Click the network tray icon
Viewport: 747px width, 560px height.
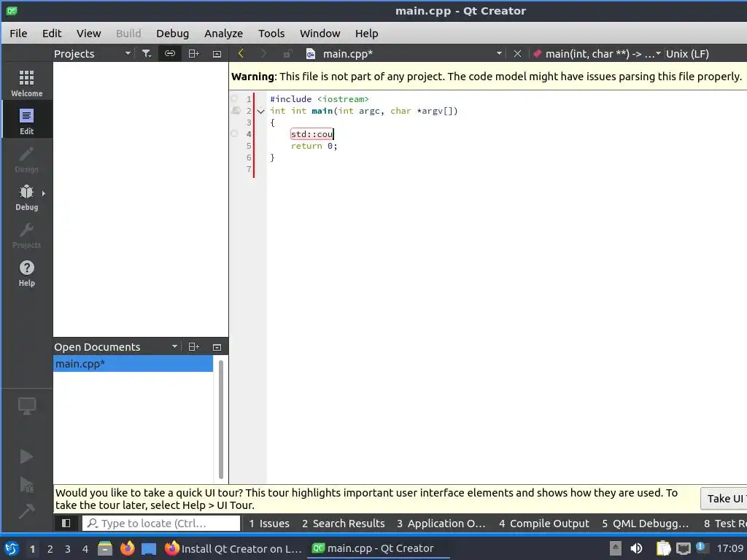pos(683,548)
